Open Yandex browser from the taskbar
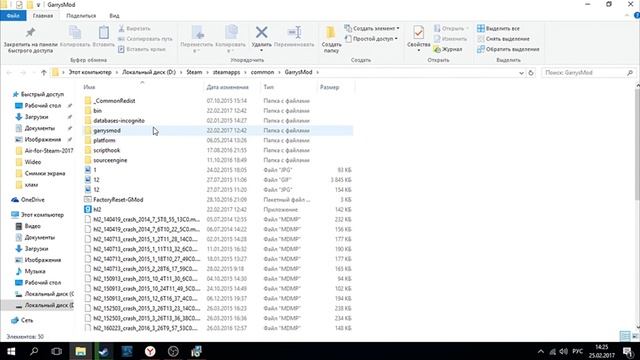640x360 pixels. click(150, 351)
